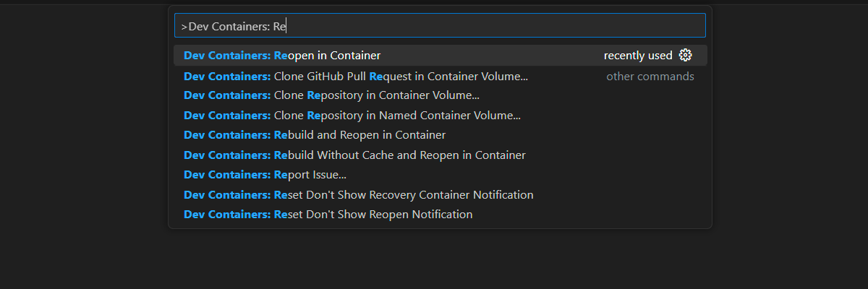This screenshot has height=289, width=868.
Task: Run Clone Repository in Container Volume command
Action: (x=440, y=95)
